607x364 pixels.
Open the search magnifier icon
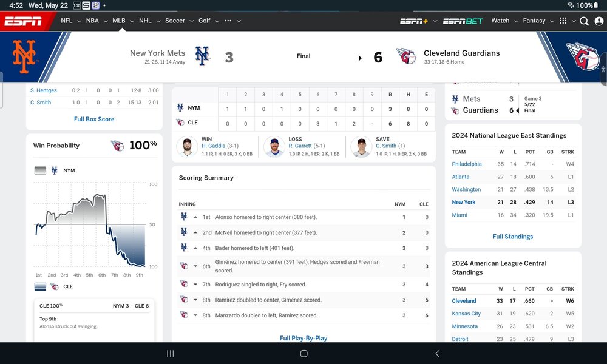click(x=584, y=21)
